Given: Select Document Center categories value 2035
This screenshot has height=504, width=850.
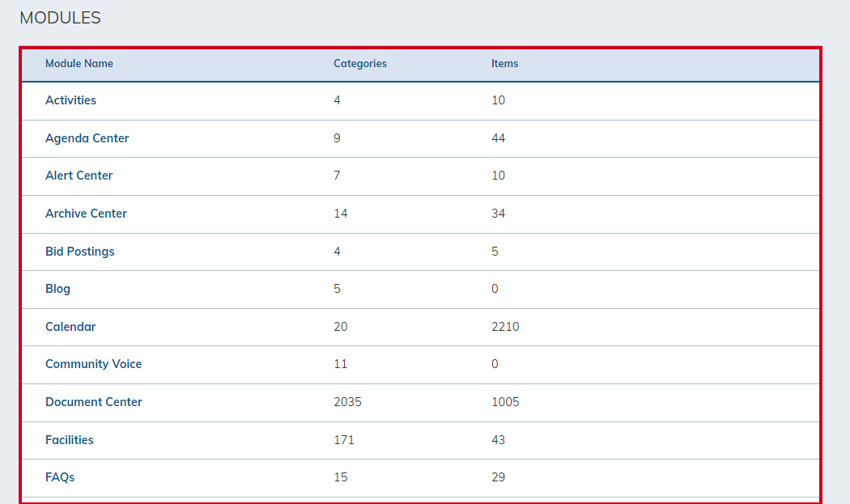Looking at the screenshot, I should [347, 402].
